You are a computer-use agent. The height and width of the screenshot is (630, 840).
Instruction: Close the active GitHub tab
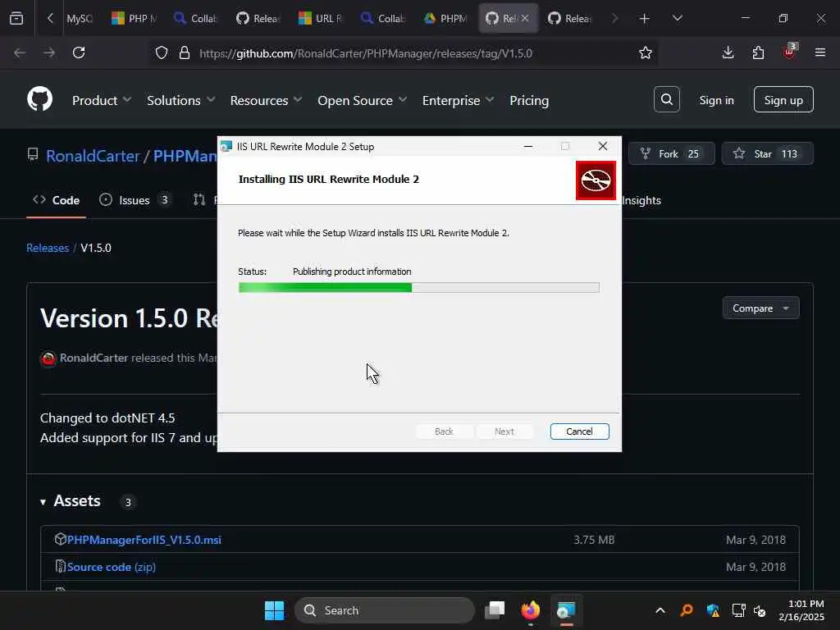[x=525, y=18]
